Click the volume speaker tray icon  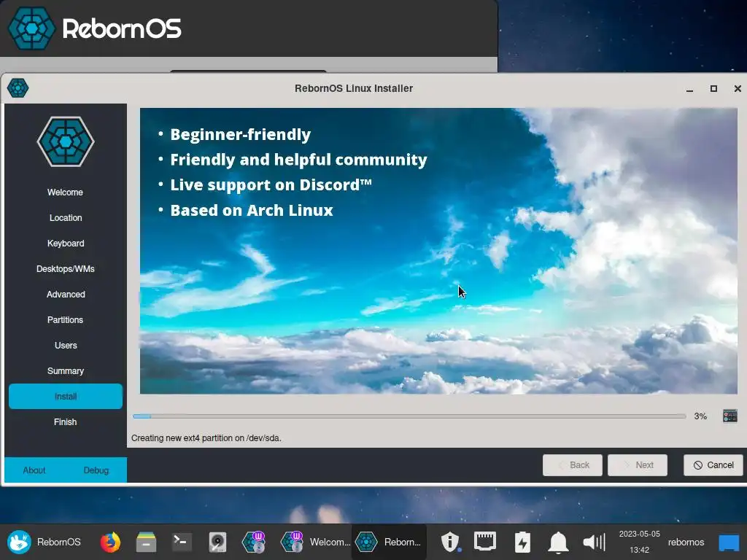pos(594,542)
